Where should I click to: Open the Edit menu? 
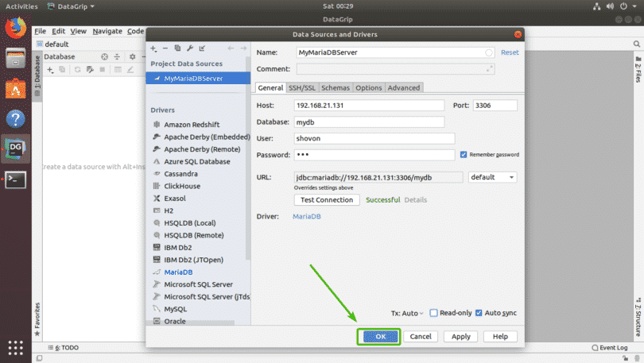(58, 31)
